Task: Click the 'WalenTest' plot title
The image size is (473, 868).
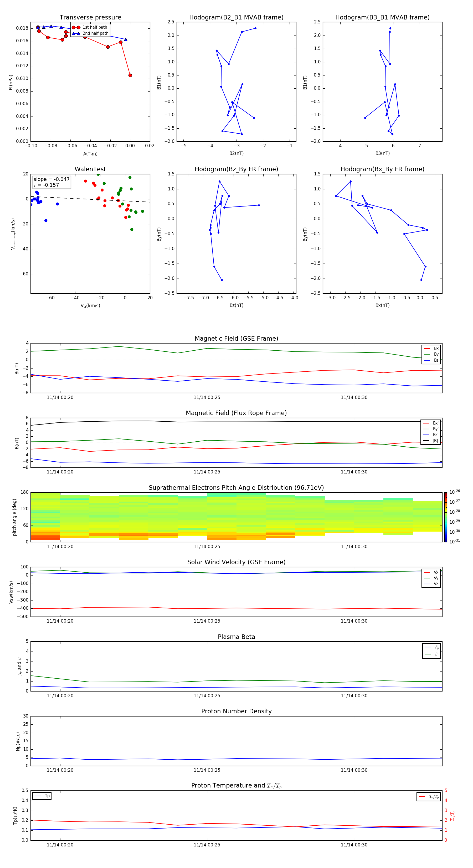Action: click(x=90, y=169)
